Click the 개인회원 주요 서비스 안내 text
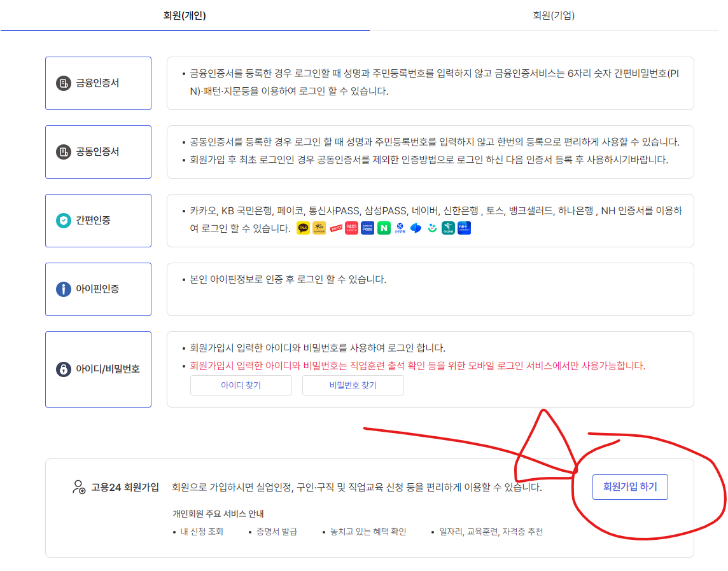 point(218,514)
